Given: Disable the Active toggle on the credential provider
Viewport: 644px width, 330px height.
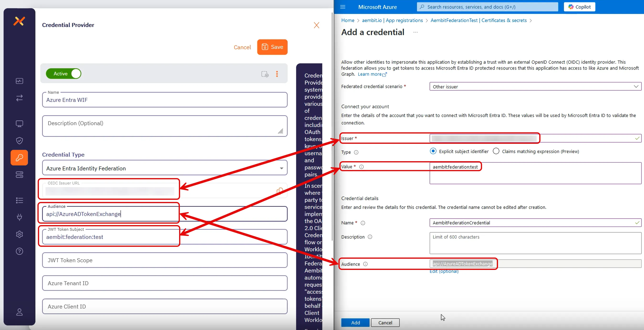Looking at the screenshot, I should tap(63, 73).
